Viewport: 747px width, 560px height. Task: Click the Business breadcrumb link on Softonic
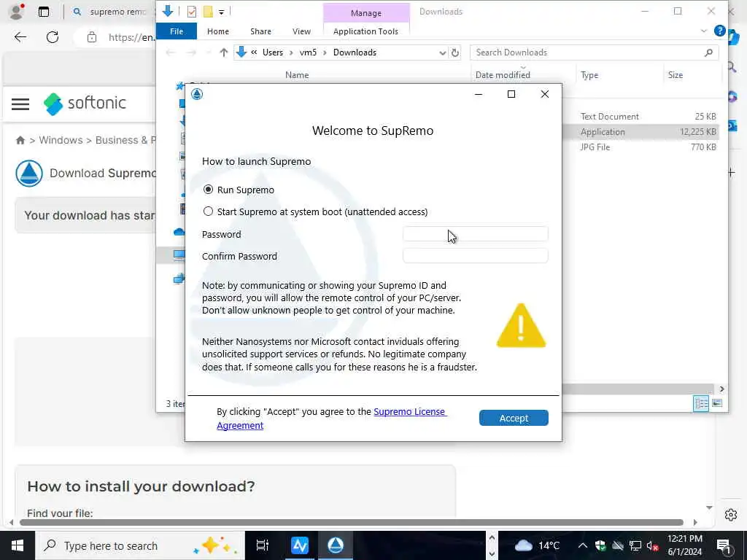coord(125,140)
